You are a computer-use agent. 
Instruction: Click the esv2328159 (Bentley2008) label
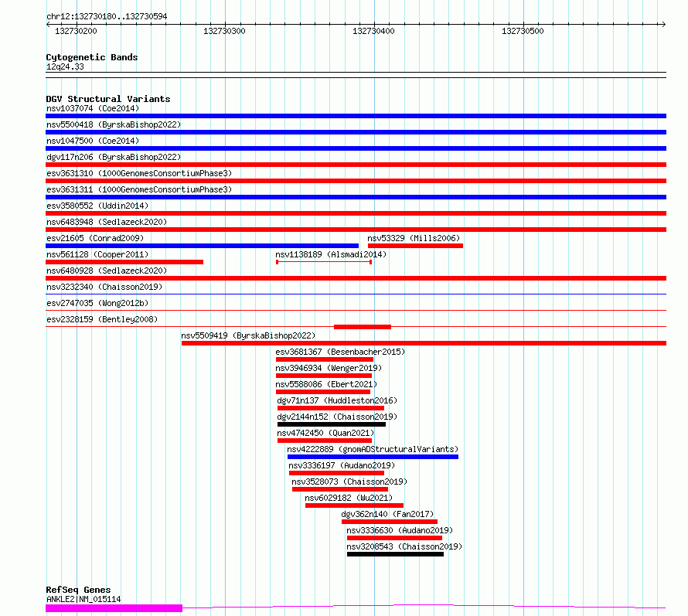pos(102,319)
